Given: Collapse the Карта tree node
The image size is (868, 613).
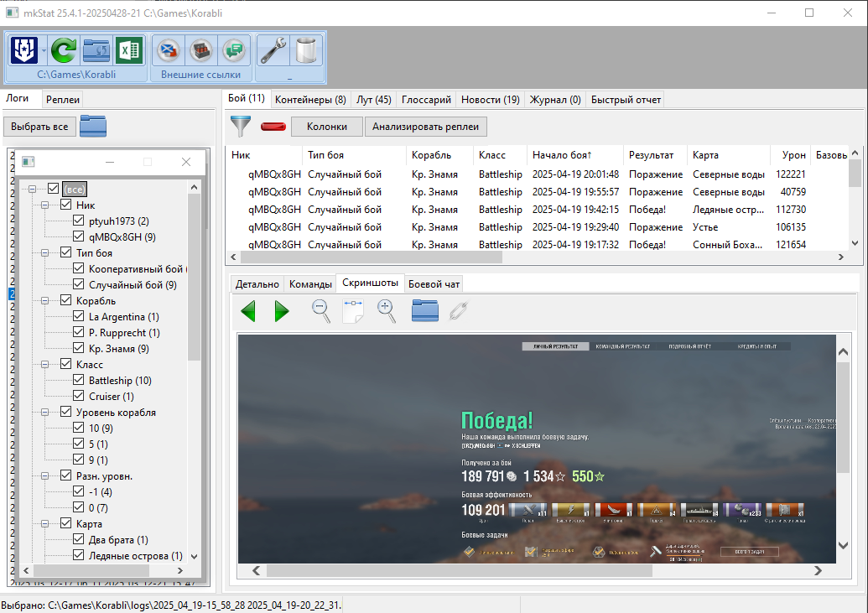Looking at the screenshot, I should [45, 524].
